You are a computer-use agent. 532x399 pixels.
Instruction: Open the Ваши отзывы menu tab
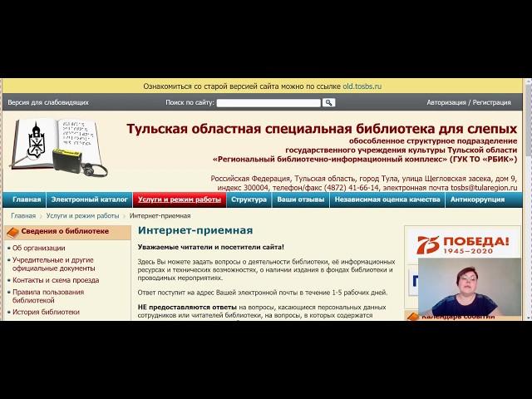pyautogui.click(x=301, y=199)
